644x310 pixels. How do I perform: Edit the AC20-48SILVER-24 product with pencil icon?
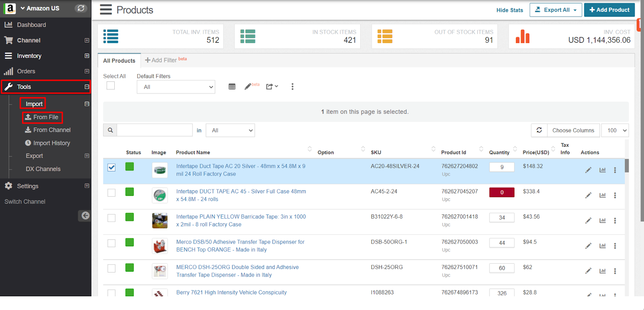click(588, 170)
